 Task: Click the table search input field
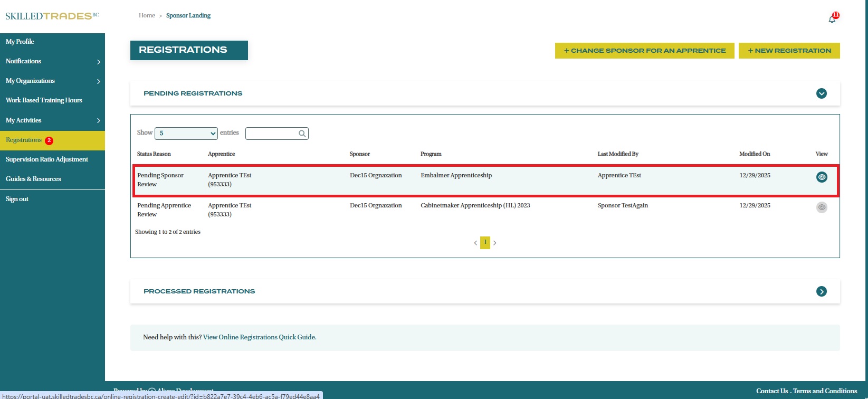pyautogui.click(x=272, y=134)
